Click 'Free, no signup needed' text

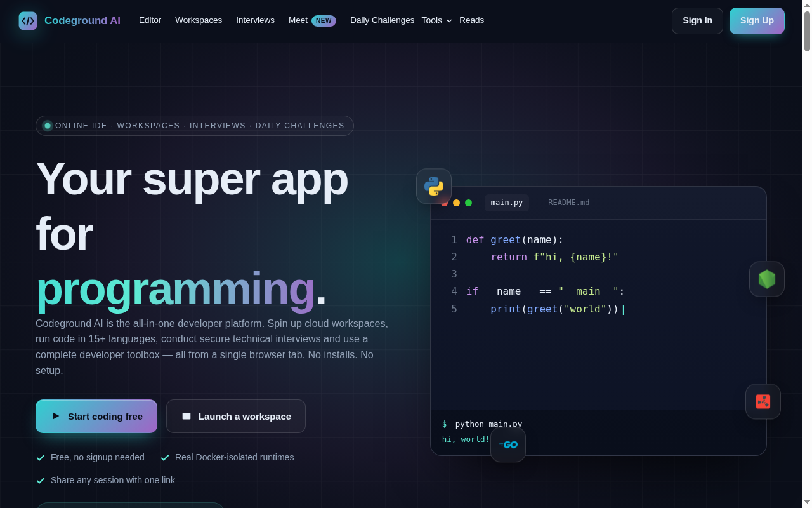coord(98,457)
